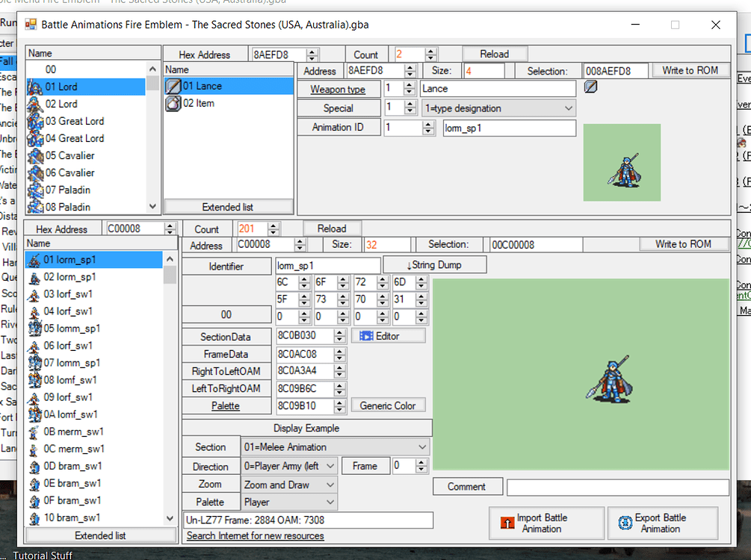This screenshot has width=751, height=560.
Task: Click the axe icon beside "0D bram_sw1"
Action: [x=35, y=466]
